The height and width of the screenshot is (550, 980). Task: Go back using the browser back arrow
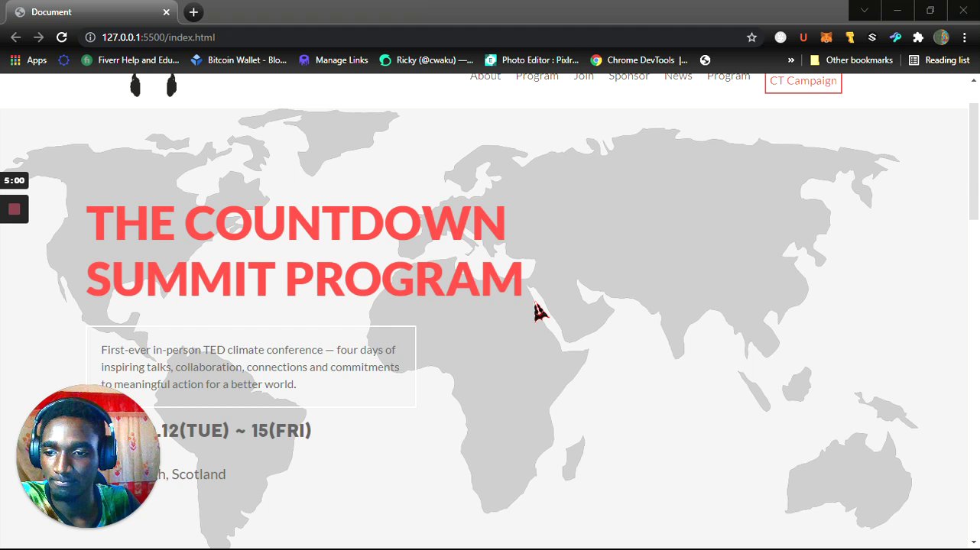(16, 37)
